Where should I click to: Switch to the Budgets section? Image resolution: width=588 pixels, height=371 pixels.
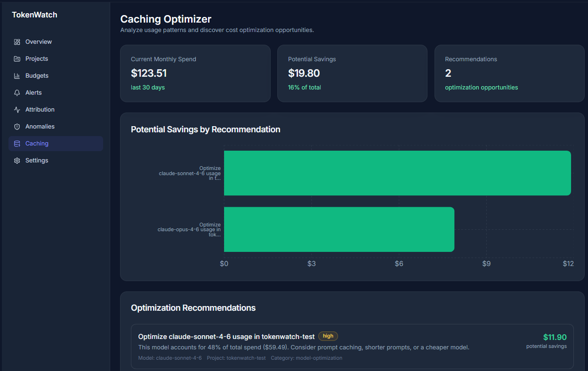(x=36, y=75)
